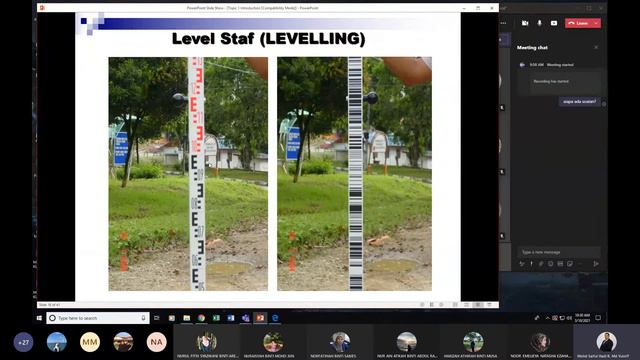Select the MM participant avatar
The height and width of the screenshot is (360, 640).
pos(90,342)
